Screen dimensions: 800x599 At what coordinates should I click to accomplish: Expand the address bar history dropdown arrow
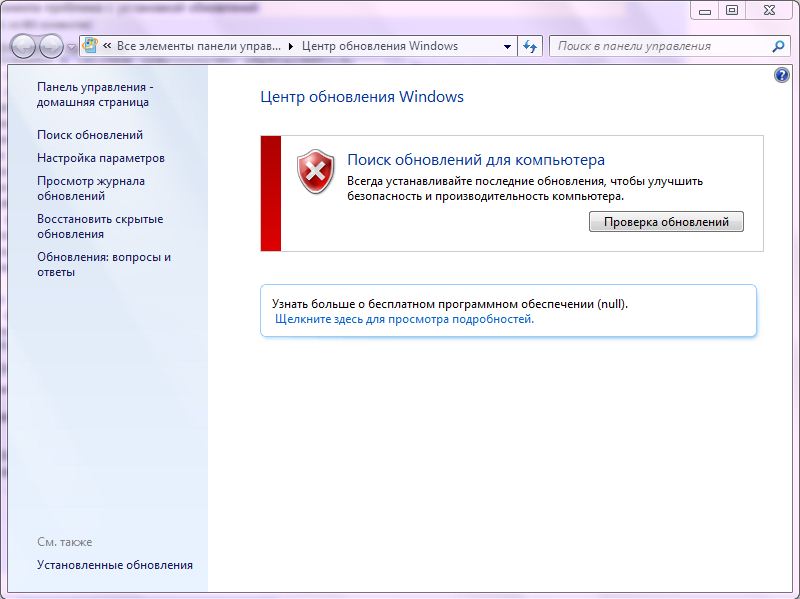click(x=507, y=46)
